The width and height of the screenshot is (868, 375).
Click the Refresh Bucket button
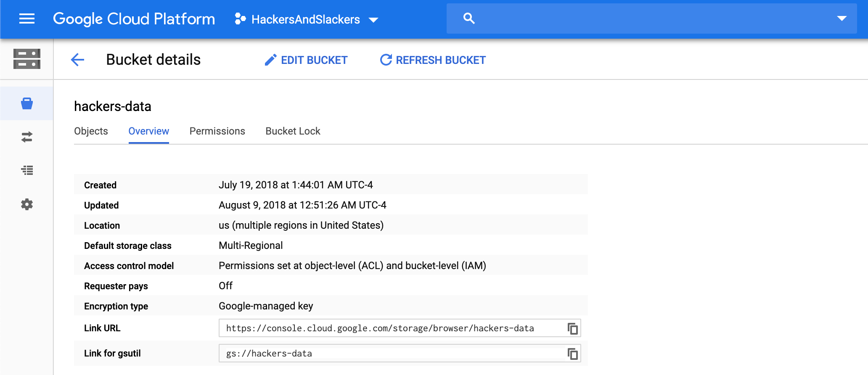(433, 60)
